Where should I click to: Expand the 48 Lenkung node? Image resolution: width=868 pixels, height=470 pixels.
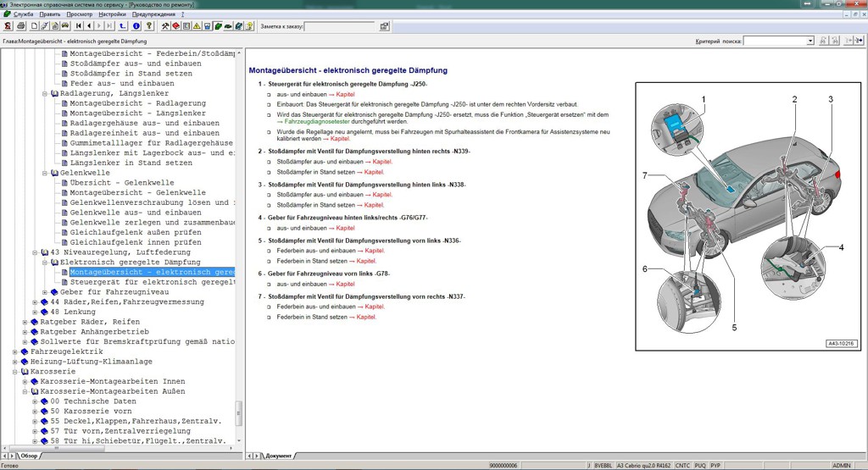(35, 312)
